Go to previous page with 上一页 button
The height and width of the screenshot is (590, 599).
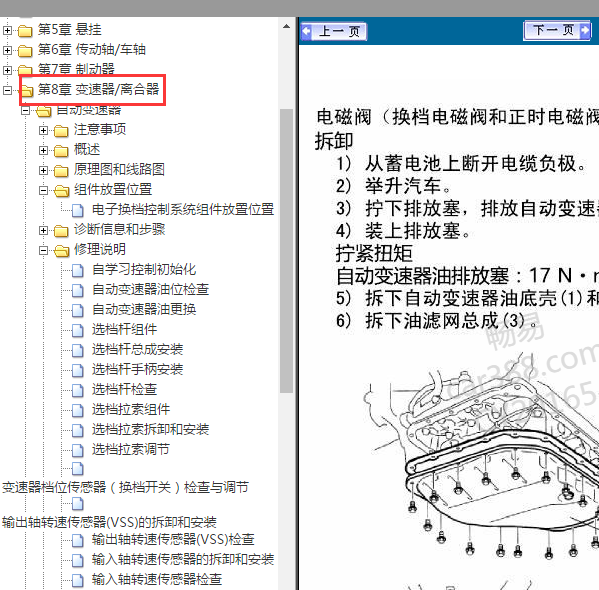point(334,31)
